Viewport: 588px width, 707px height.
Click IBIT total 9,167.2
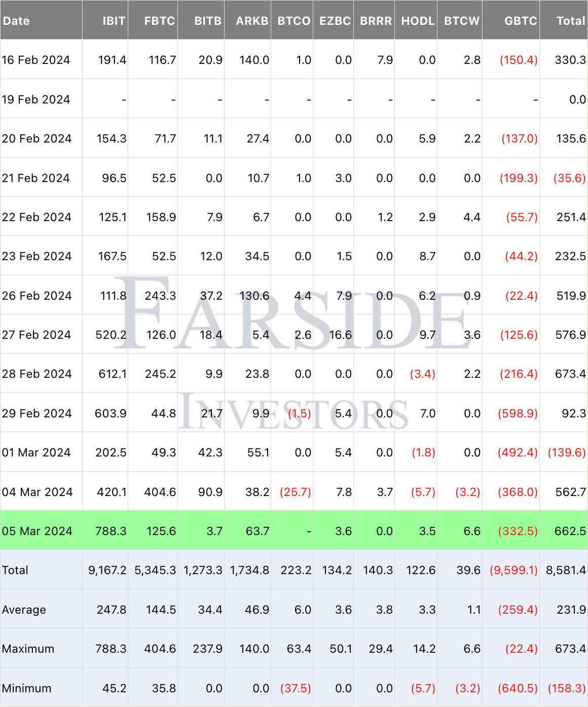coord(107,570)
